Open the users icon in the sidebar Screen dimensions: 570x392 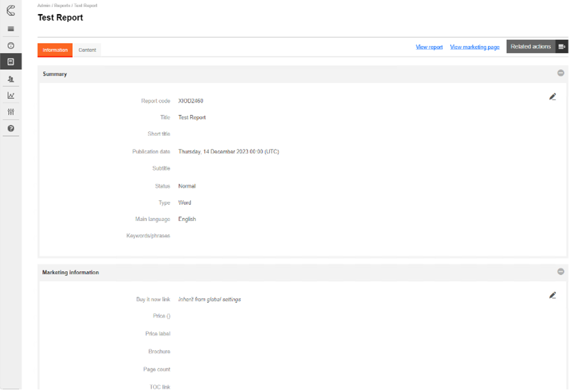(10, 79)
